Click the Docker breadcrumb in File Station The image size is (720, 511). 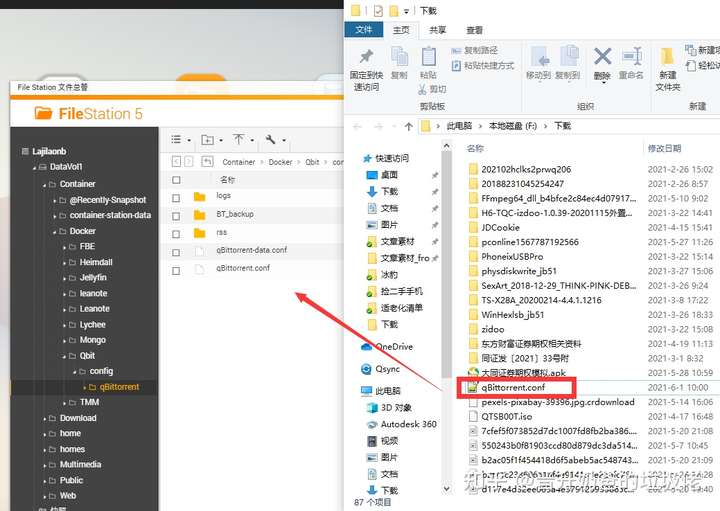tap(280, 162)
